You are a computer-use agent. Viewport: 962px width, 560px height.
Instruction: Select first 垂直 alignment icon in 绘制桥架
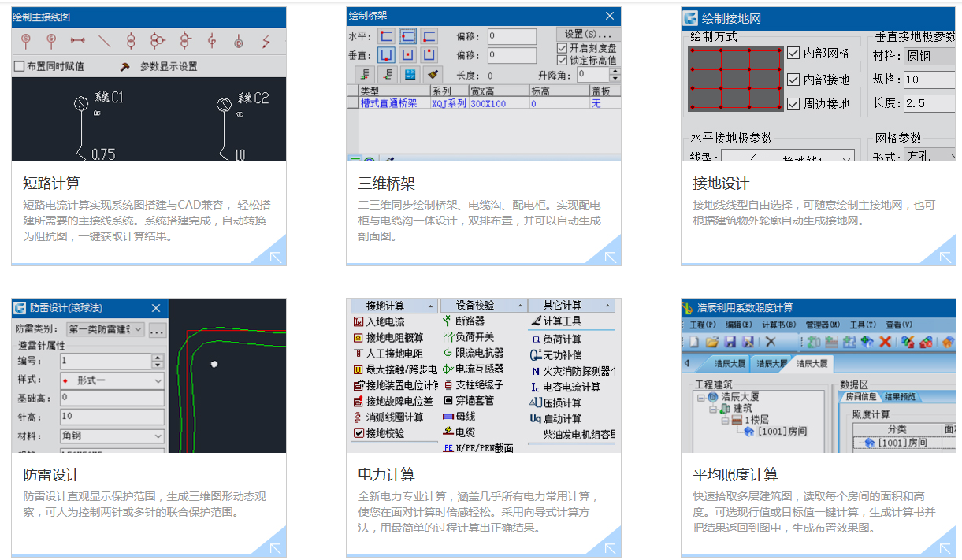(386, 55)
